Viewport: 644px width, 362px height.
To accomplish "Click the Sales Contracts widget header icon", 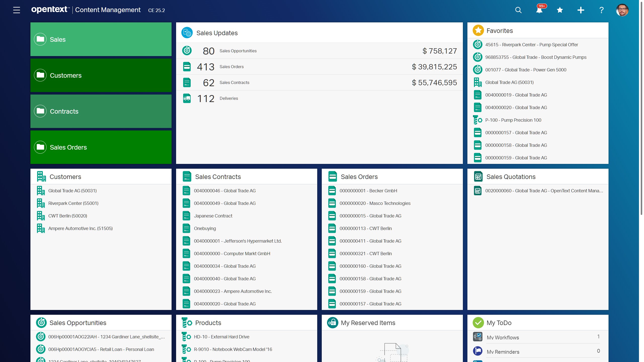I will click(x=187, y=176).
